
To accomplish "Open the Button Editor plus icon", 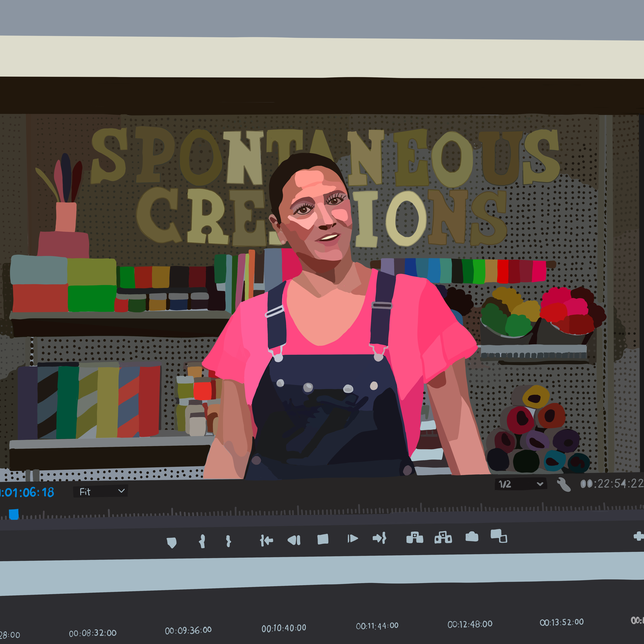I will [x=639, y=536].
